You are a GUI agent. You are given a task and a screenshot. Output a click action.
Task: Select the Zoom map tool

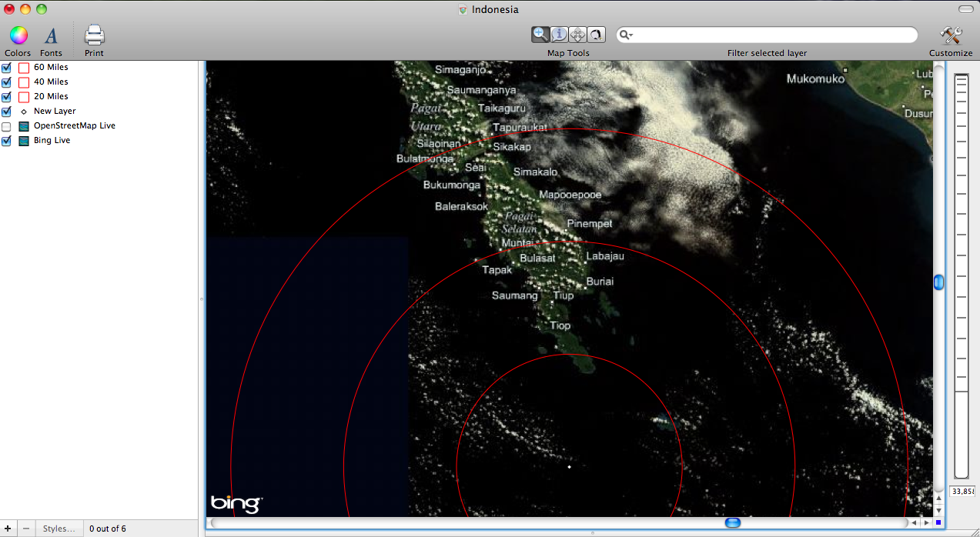[541, 34]
